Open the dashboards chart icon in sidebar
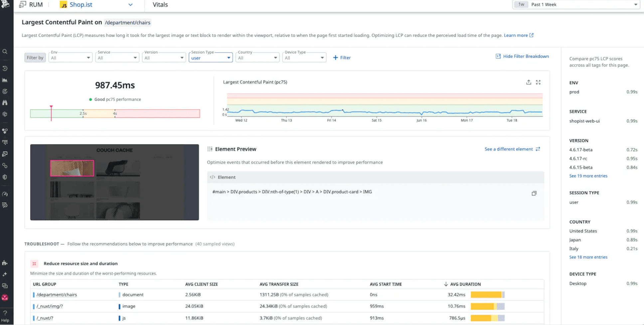This screenshot has width=644, height=325. (5, 80)
